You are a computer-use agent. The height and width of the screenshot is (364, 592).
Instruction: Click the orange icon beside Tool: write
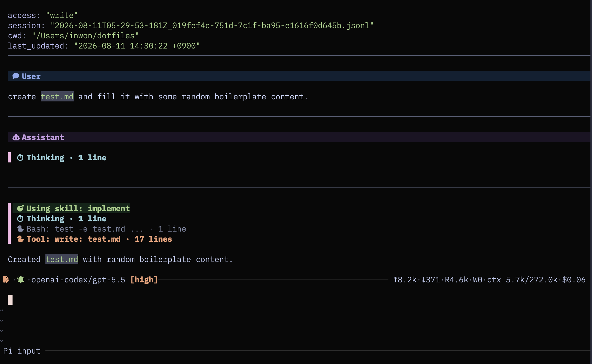[20, 239]
